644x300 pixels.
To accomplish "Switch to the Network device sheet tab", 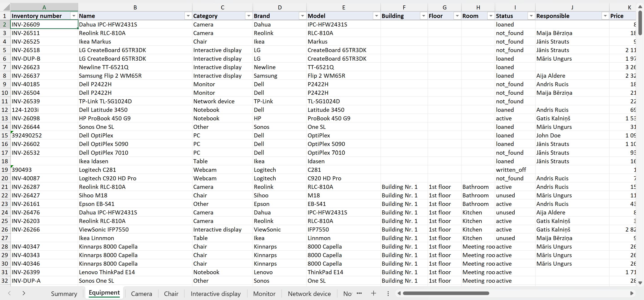I will click(x=309, y=293).
